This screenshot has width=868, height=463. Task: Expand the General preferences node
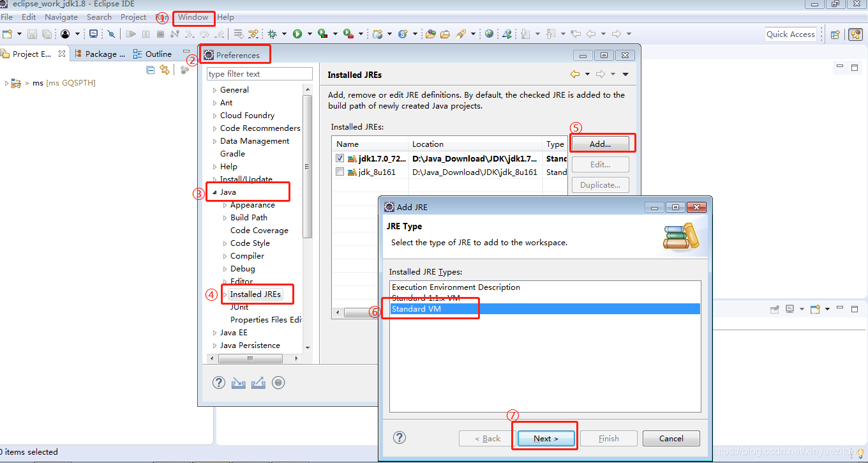[214, 90]
